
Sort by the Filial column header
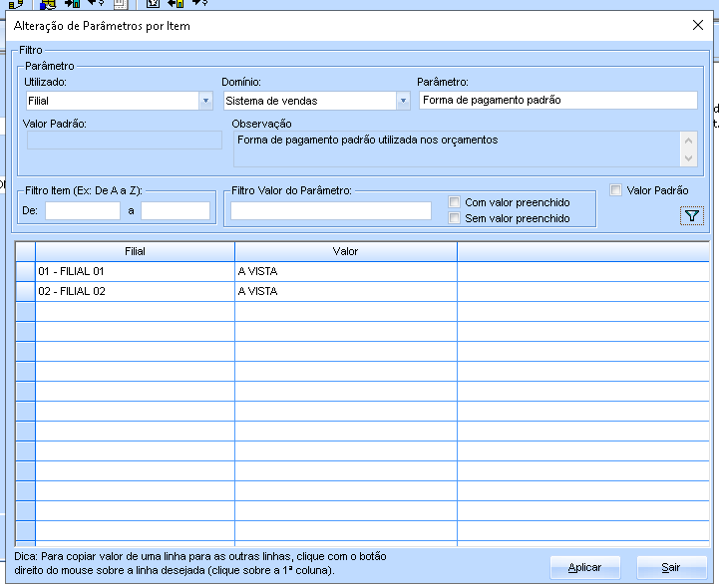pos(135,251)
